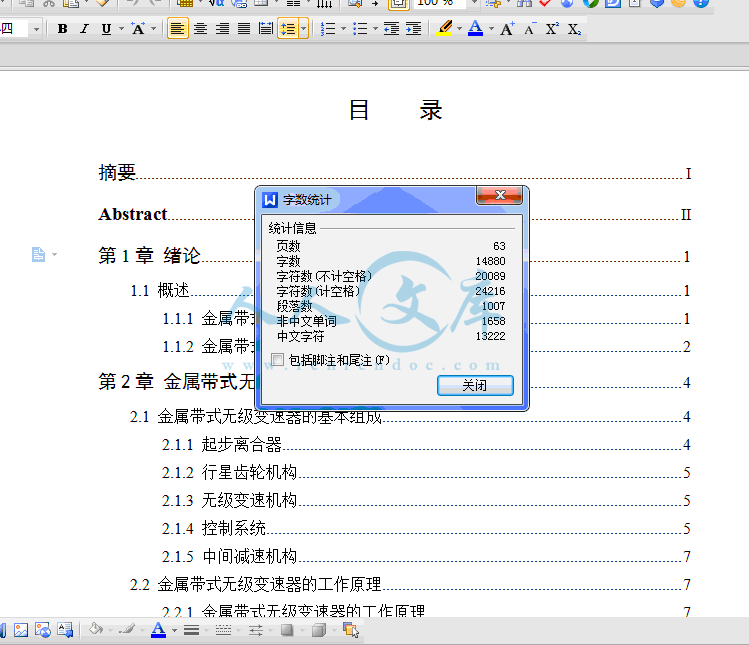The height and width of the screenshot is (645, 749).
Task: Align text left
Action: [178, 29]
